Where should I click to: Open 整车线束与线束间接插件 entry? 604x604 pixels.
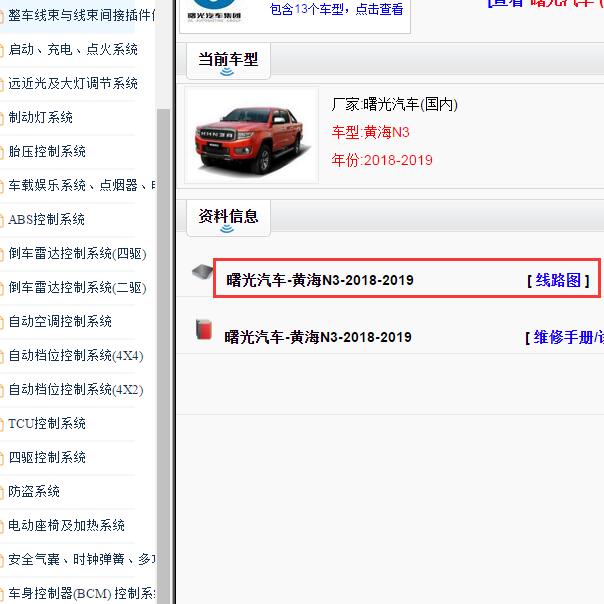(81, 15)
